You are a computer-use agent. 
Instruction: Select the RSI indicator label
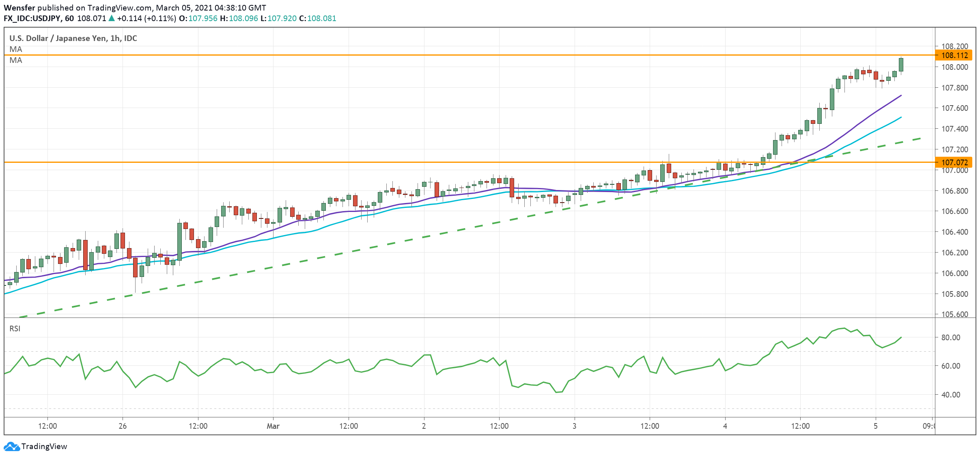coord(15,328)
